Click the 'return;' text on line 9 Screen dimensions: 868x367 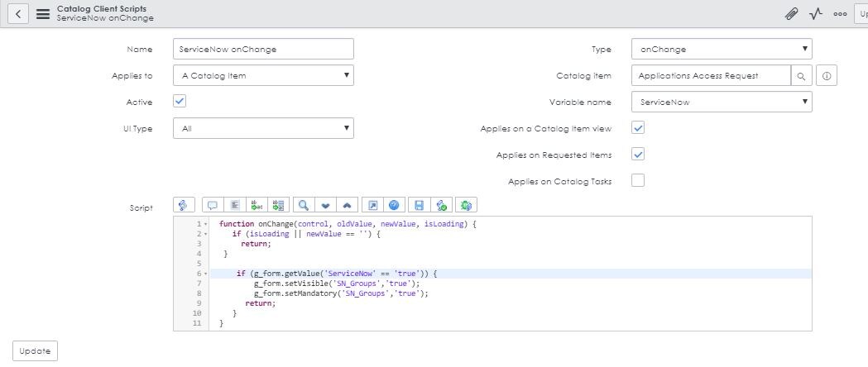pos(260,303)
